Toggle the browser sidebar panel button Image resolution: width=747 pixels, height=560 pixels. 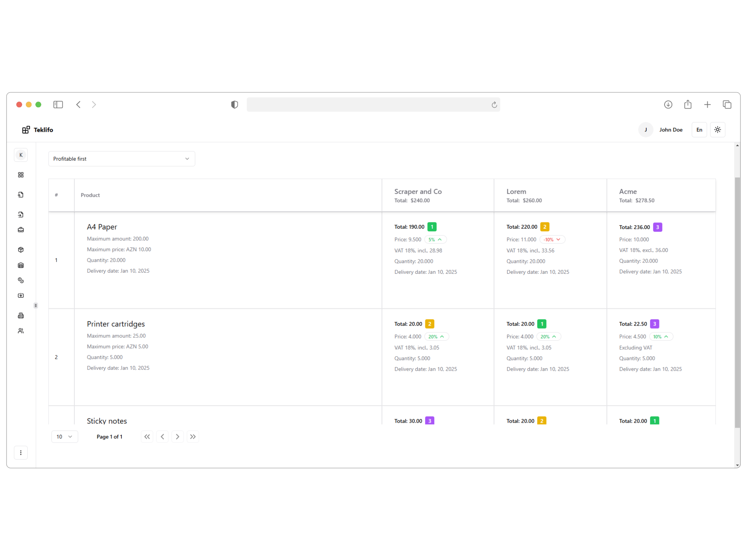click(x=58, y=105)
